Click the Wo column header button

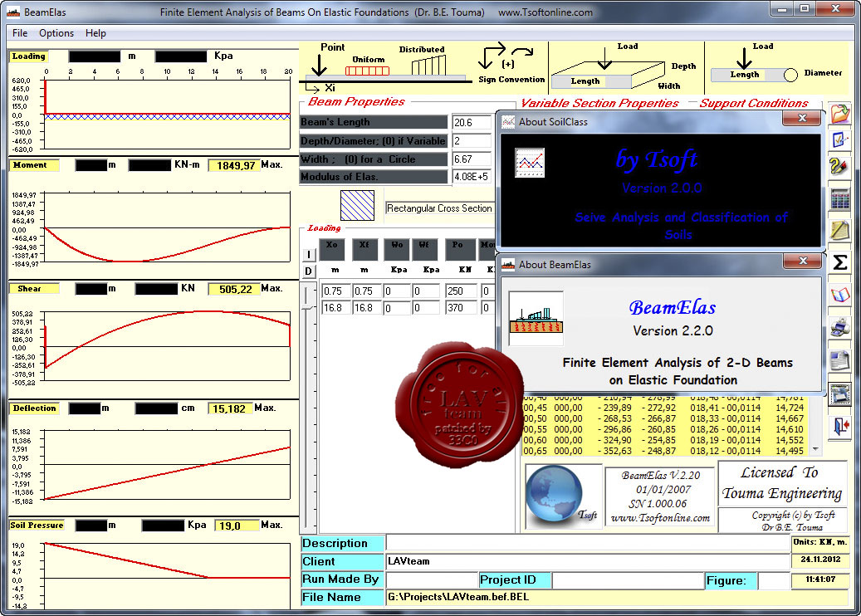(396, 249)
